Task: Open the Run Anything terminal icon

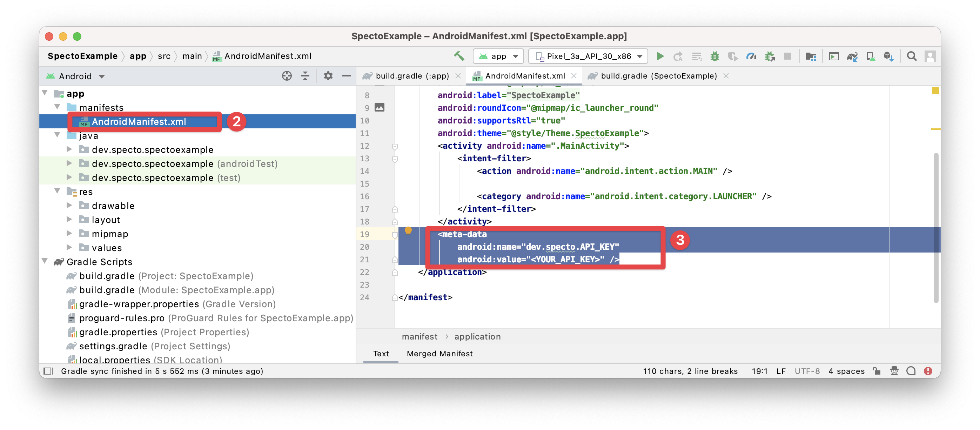Action: click(834, 56)
